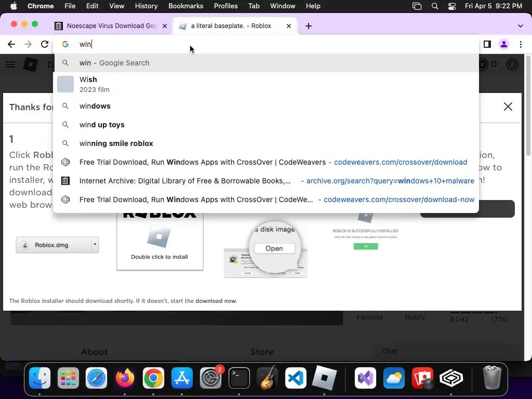Open the History menu
This screenshot has height=399, width=532.
tap(146, 6)
